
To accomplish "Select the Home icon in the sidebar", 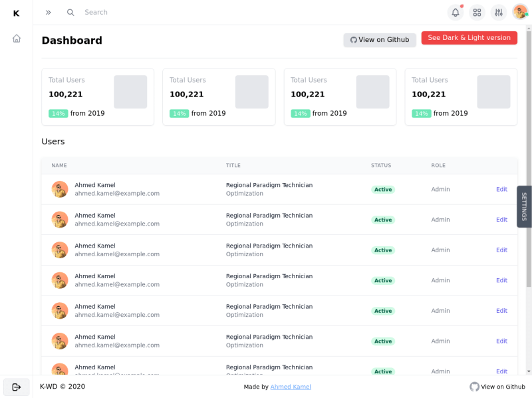I will [16, 38].
